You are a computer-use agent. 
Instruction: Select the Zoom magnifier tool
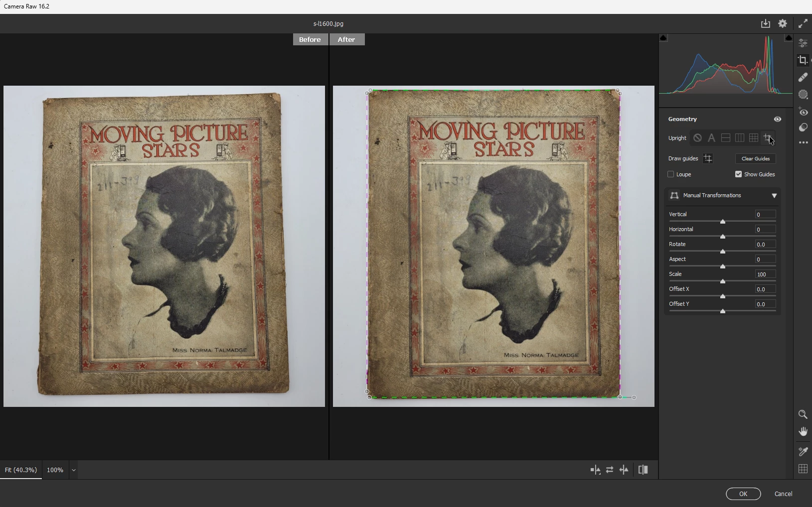(803, 414)
